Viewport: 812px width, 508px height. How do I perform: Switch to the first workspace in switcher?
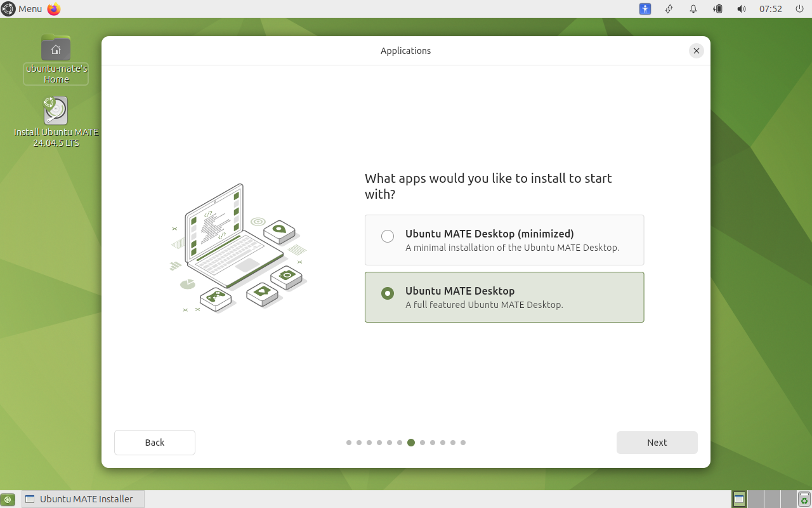(739, 499)
